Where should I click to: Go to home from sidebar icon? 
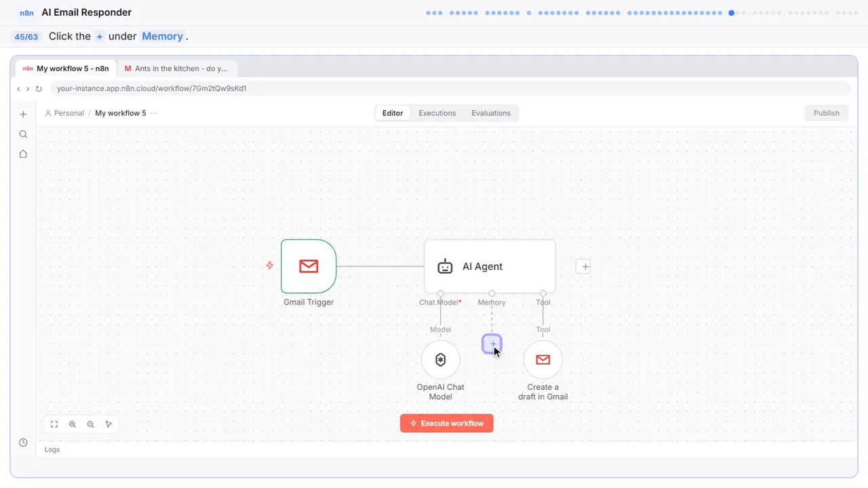23,154
